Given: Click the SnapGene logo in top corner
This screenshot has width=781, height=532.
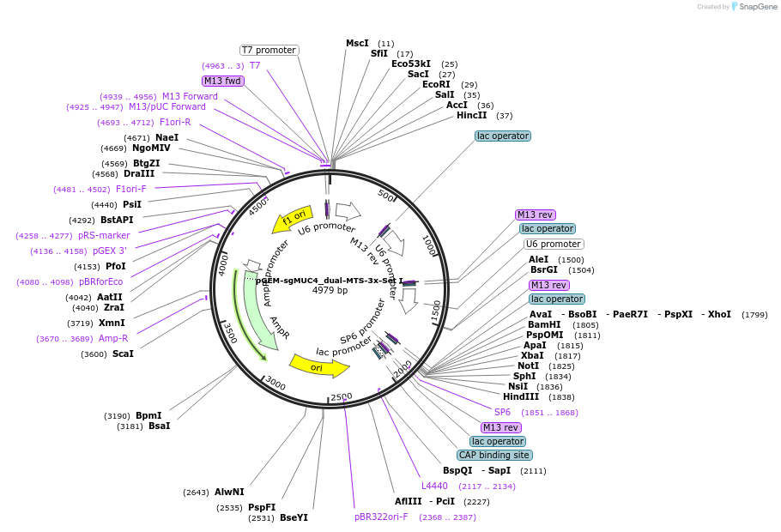Looking at the screenshot, I should (753, 7).
